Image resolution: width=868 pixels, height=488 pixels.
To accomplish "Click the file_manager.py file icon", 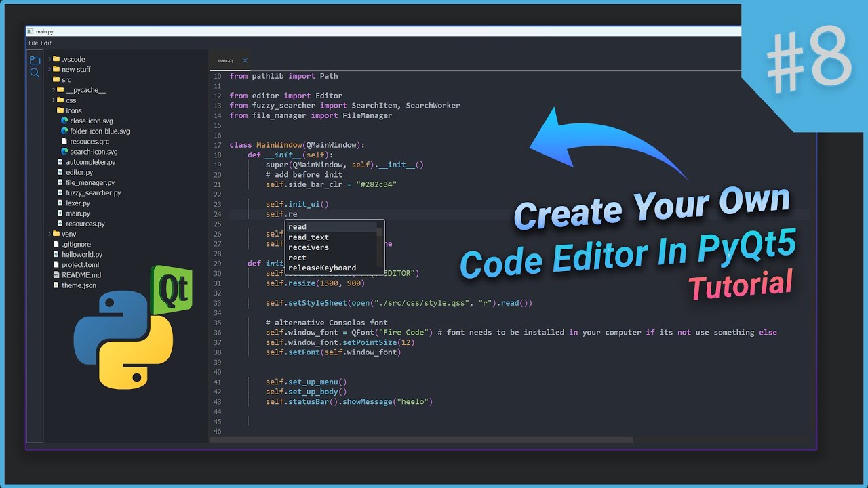I will point(60,182).
